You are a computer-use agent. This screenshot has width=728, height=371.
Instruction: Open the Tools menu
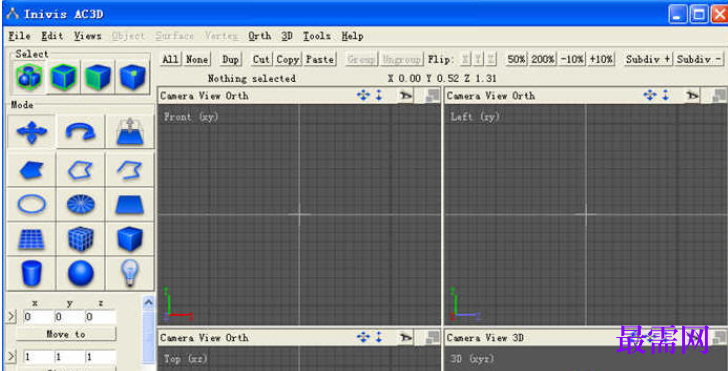coord(317,36)
